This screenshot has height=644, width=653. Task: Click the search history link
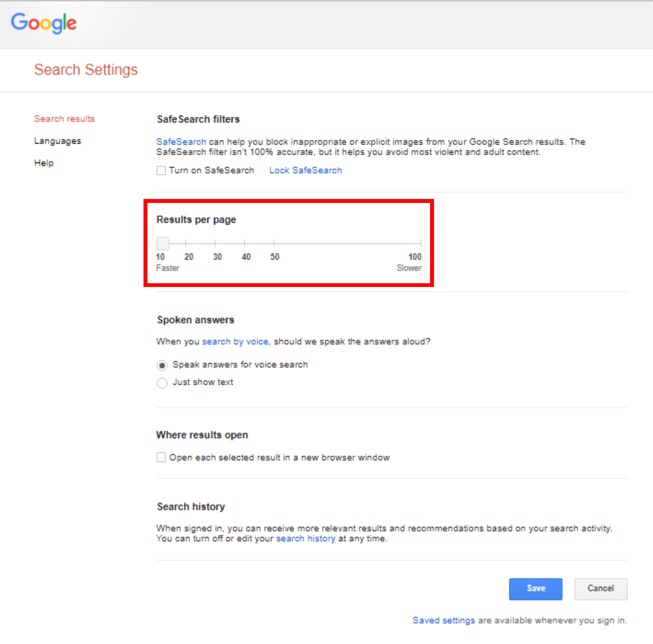point(306,538)
